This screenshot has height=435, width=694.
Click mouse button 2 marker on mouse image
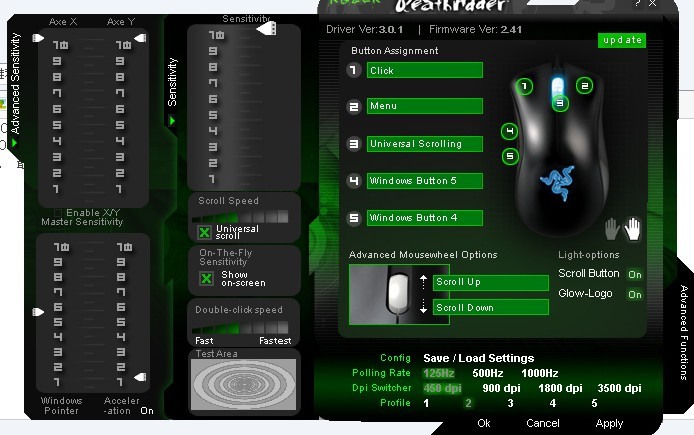pos(584,86)
